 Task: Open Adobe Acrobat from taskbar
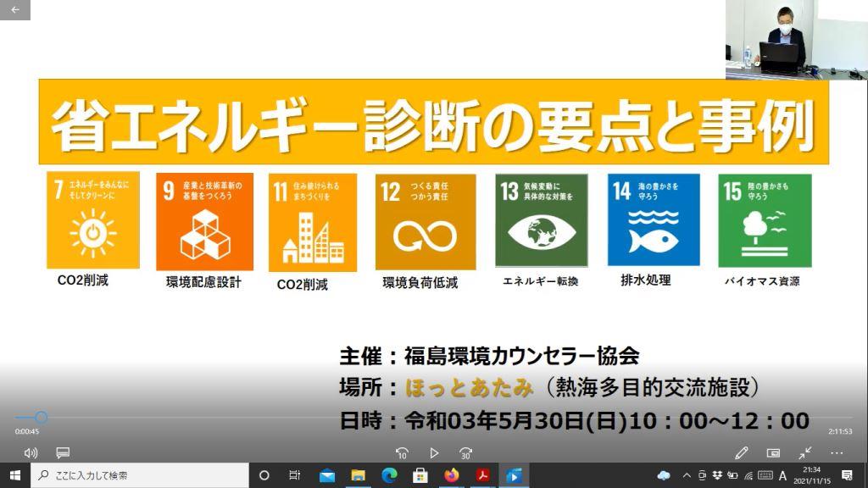pos(482,475)
